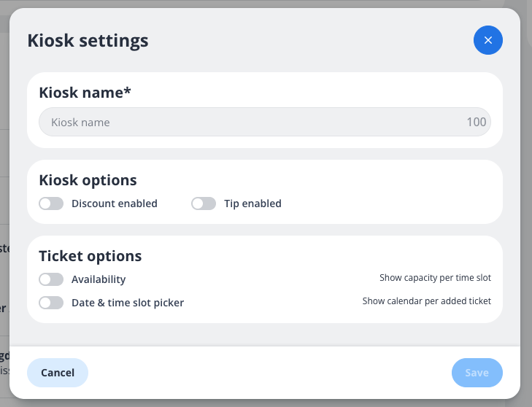
Task: Click the 'Ticket options' section heading
Action: [x=90, y=255]
